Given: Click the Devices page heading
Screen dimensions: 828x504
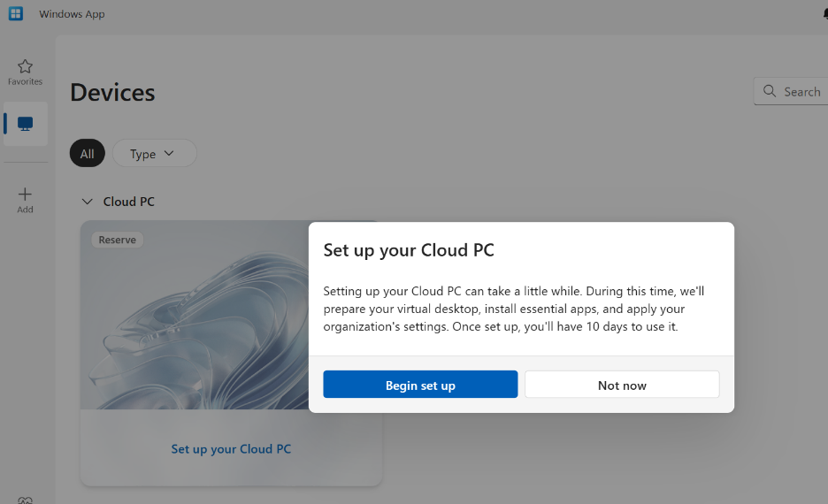Looking at the screenshot, I should pos(112,92).
